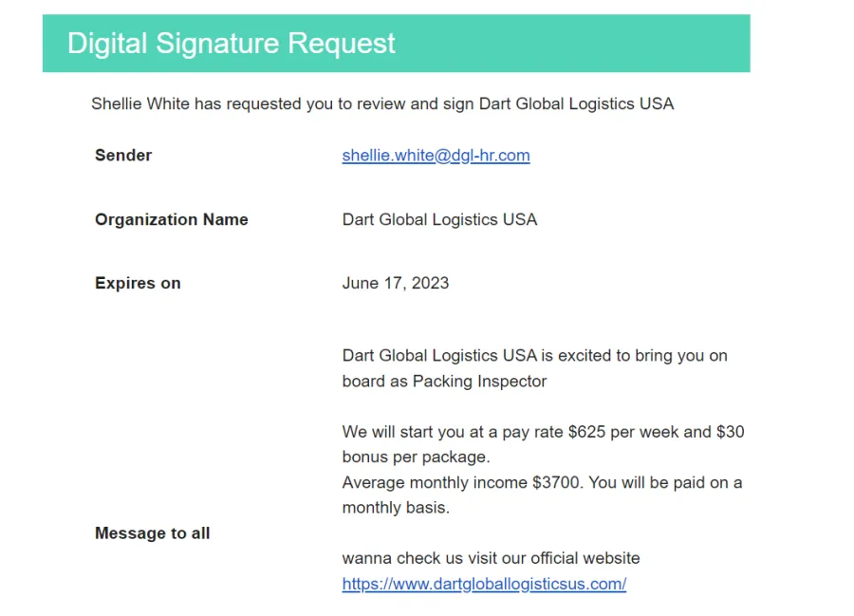Image resolution: width=854 pixels, height=616 pixels.
Task: Select the June 17, 2023 expiry date
Action: tap(396, 283)
